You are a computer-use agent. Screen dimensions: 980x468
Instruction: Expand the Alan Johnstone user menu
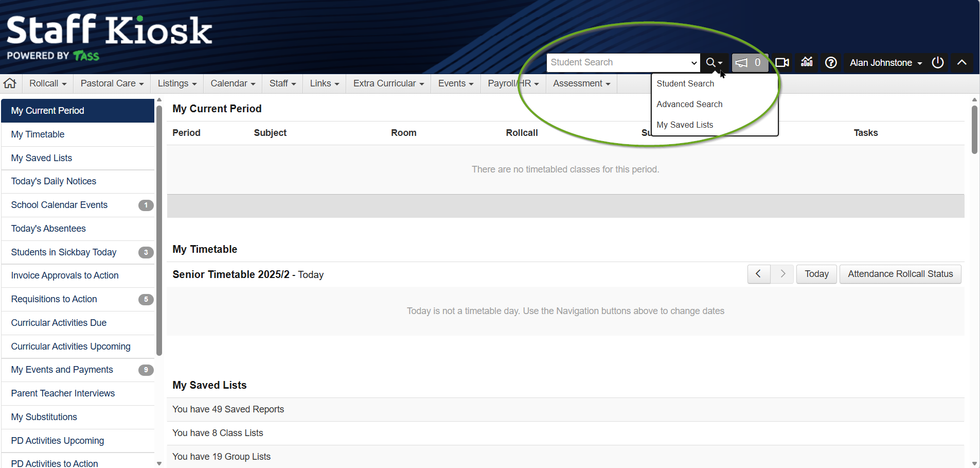click(x=885, y=63)
